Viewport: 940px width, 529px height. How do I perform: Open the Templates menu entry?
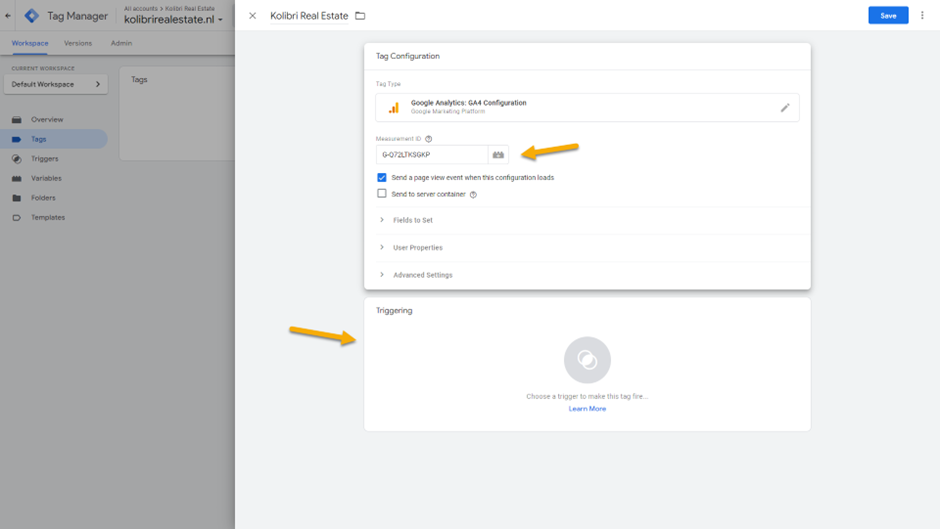coord(48,218)
